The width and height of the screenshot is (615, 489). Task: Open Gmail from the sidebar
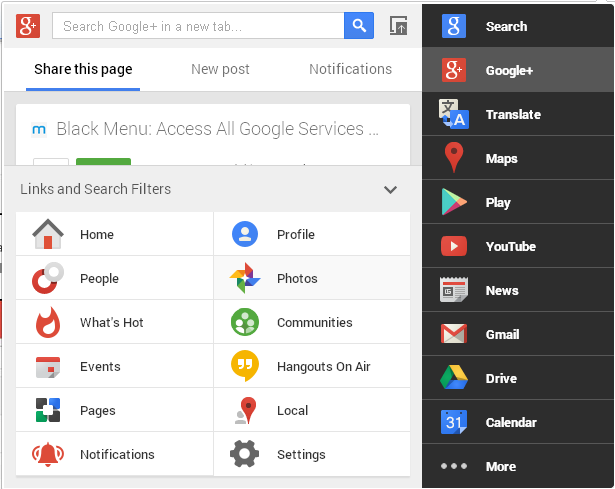pos(455,335)
